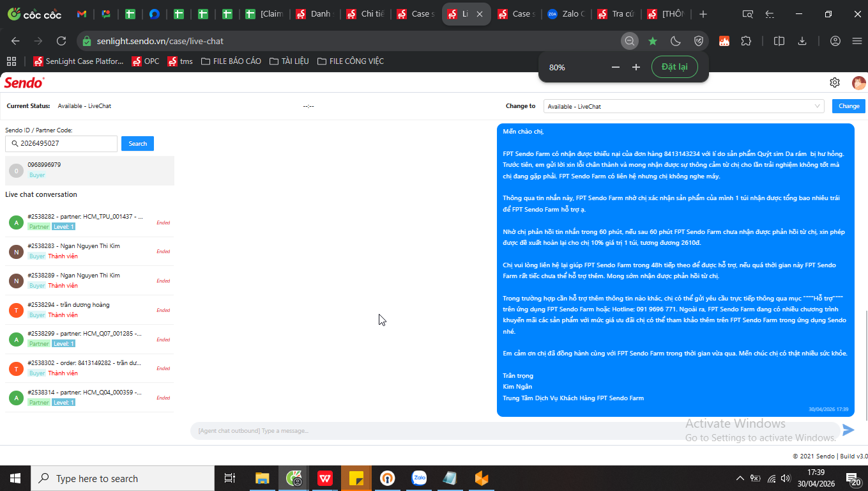
Task: Reload the page
Action: pos(61,41)
